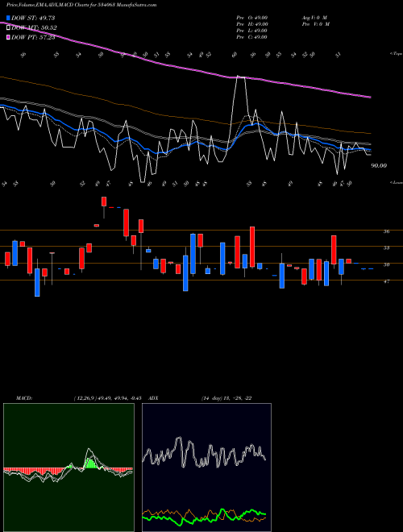This screenshot has height=532, width=403.
Task: Click the 90.00 price label
Action: pyautogui.click(x=379, y=165)
